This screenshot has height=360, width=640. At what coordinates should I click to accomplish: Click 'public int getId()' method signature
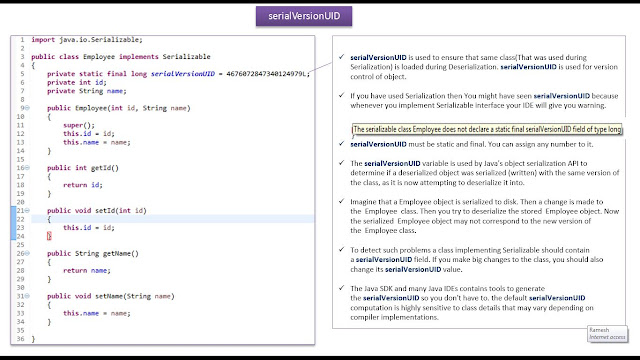tap(83, 168)
